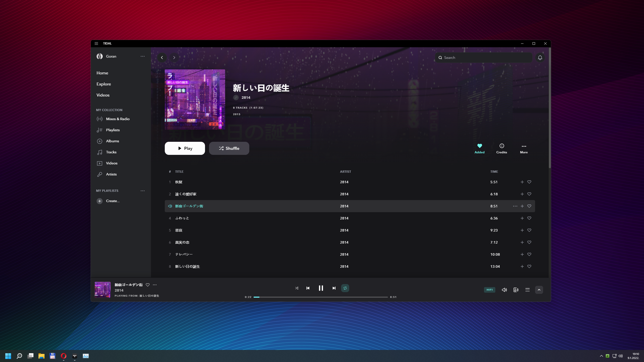Open the album More menu

[x=524, y=149]
